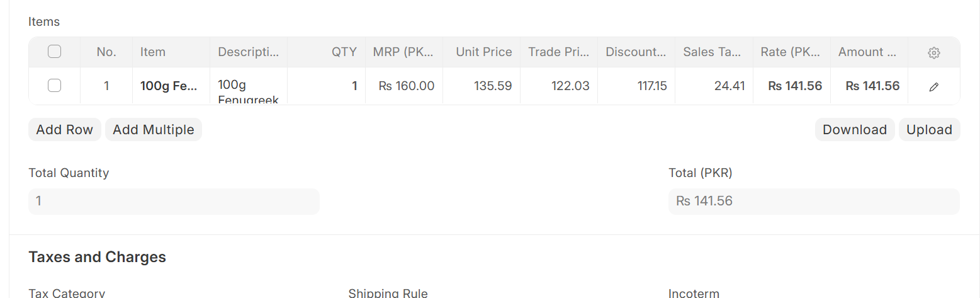Edit Trade Price cell 122.03
This screenshot has width=980, height=298.
coord(559,86)
